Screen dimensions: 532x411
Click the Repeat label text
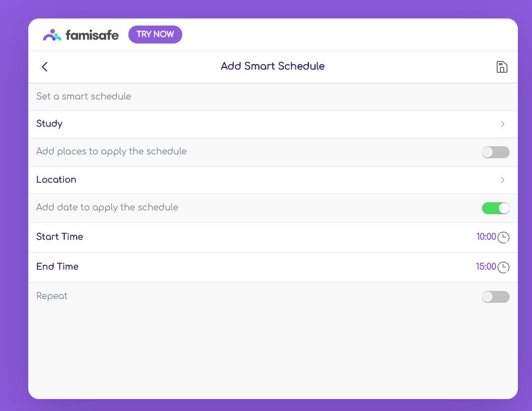click(x=52, y=296)
